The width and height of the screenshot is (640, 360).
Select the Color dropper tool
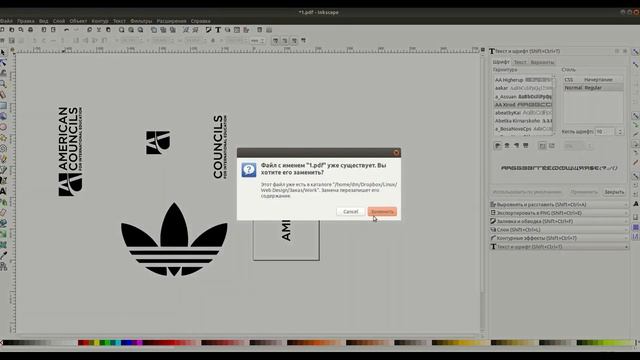(x=3, y=255)
